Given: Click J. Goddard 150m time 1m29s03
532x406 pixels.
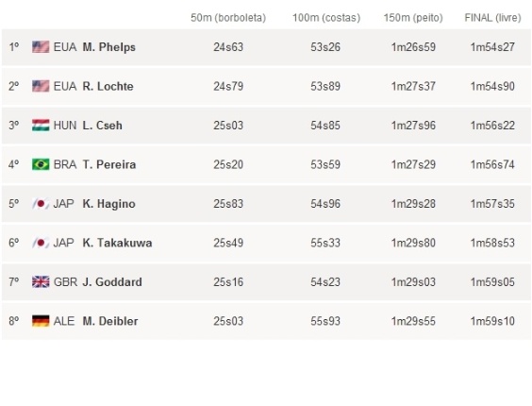Looking at the screenshot, I should pos(413,282).
